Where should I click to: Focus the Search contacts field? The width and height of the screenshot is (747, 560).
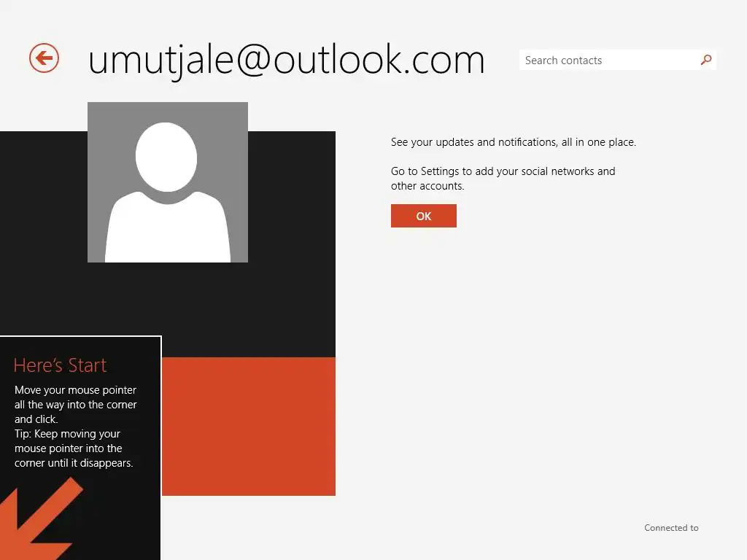tap(617, 60)
